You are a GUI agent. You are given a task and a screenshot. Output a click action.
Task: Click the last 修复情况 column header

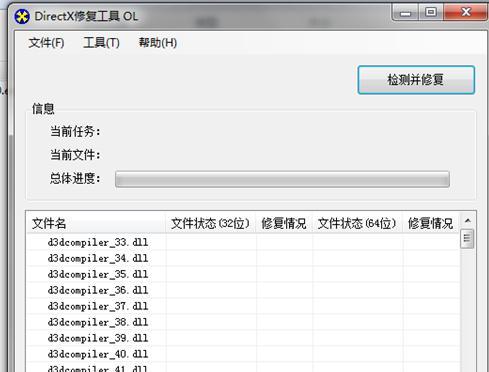click(x=431, y=223)
